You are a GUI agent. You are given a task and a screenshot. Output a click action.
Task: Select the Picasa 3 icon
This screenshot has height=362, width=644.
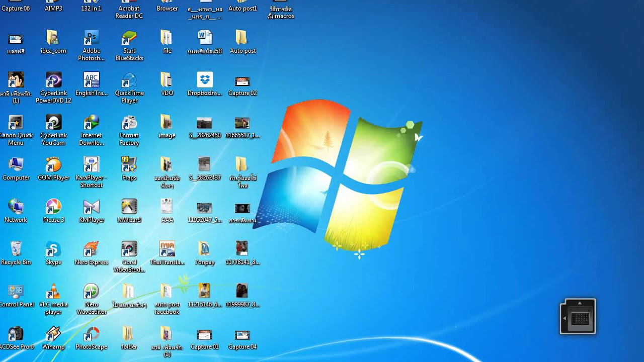click(x=53, y=207)
